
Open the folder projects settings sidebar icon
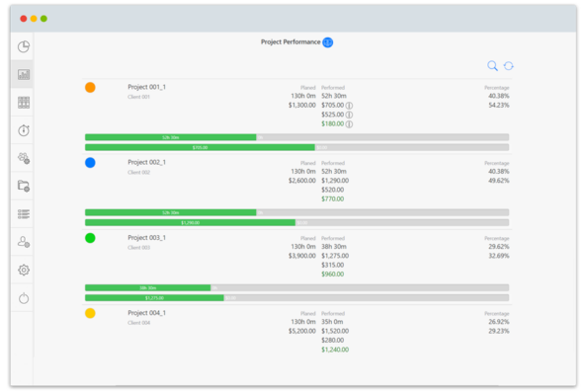[24, 186]
